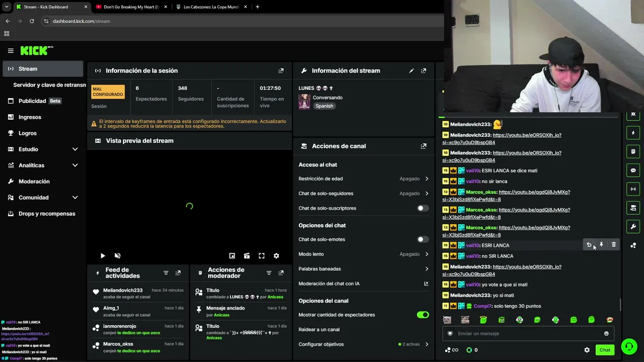Open Configurar objetivos settings

point(363,344)
